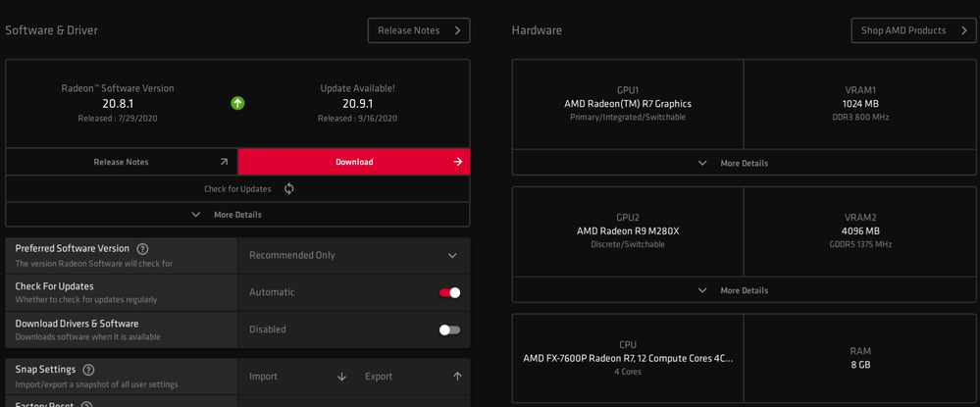The image size is (980, 407).
Task: Click the refresh icon beside Check for Updates
Action: pos(289,188)
